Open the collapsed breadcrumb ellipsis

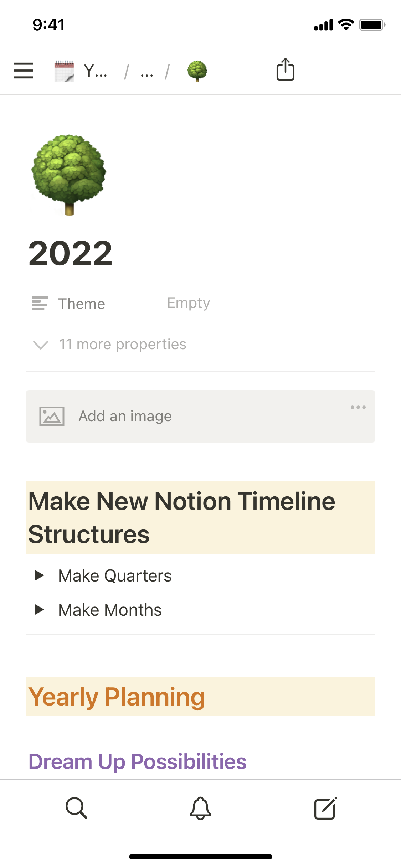[x=147, y=72]
